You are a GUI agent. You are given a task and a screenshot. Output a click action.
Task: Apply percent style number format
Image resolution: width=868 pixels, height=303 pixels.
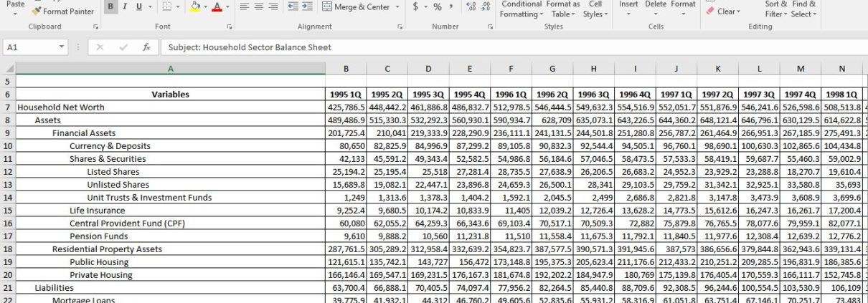click(437, 7)
